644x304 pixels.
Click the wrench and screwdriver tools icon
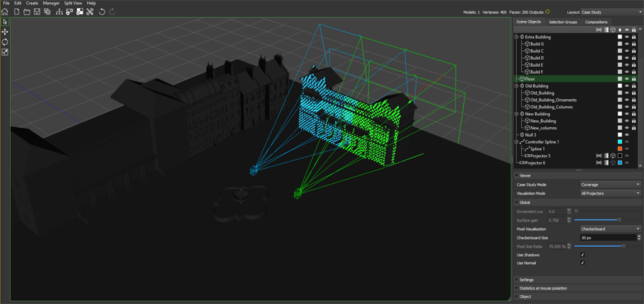click(90, 12)
